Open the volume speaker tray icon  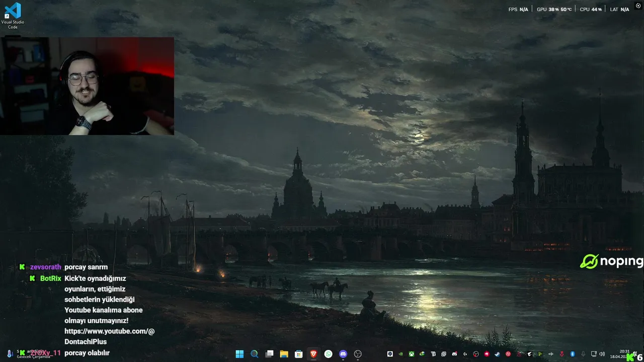pyautogui.click(x=602, y=354)
